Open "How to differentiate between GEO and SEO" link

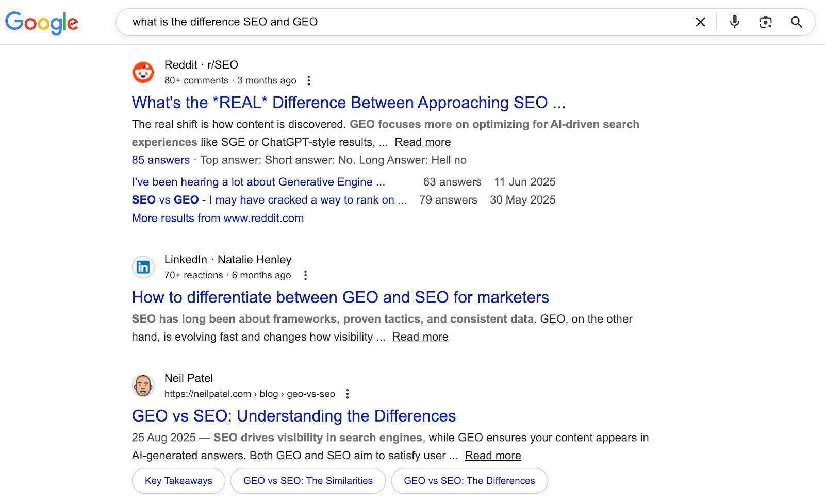pos(340,297)
